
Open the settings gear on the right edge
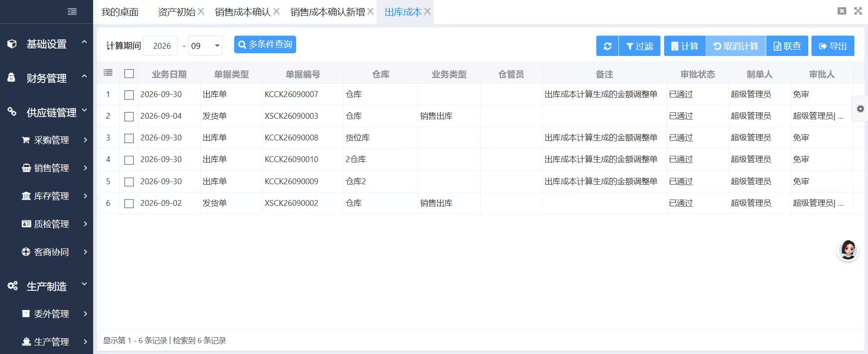[x=860, y=109]
